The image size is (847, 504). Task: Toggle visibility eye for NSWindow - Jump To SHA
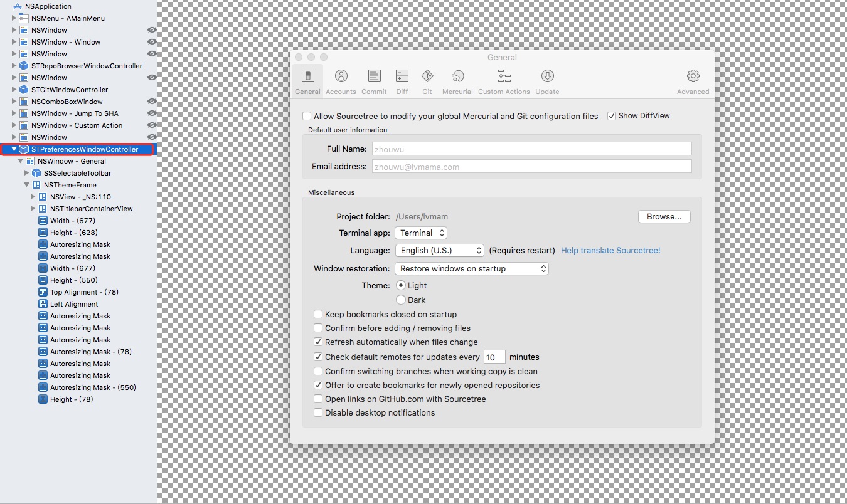coord(151,113)
